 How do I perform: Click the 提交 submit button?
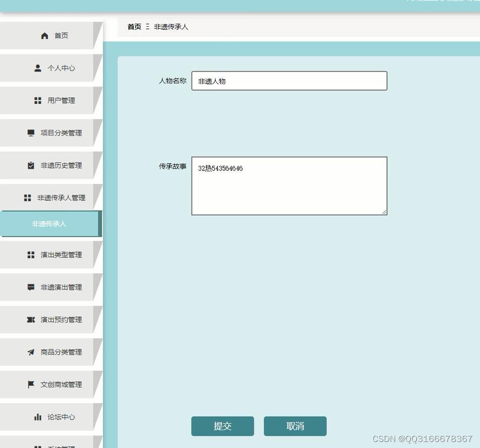[x=222, y=426]
